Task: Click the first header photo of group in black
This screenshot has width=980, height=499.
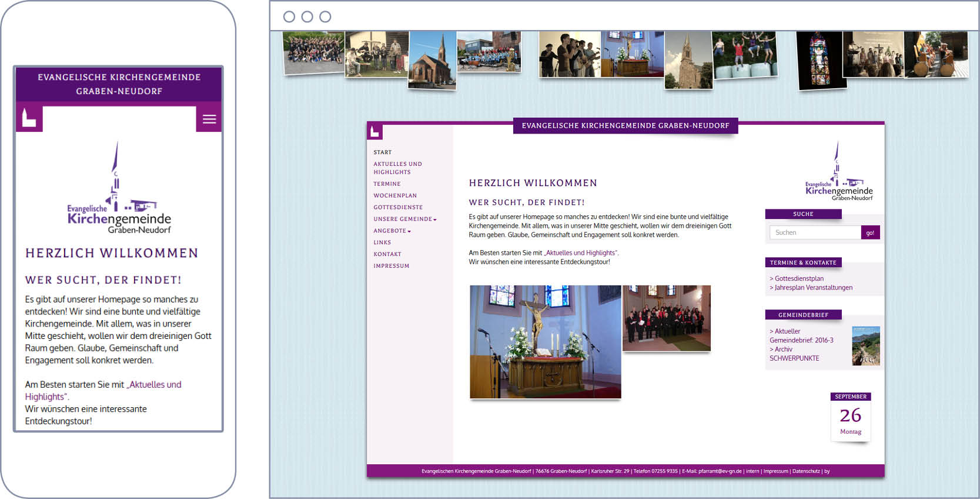Action: pos(313,52)
